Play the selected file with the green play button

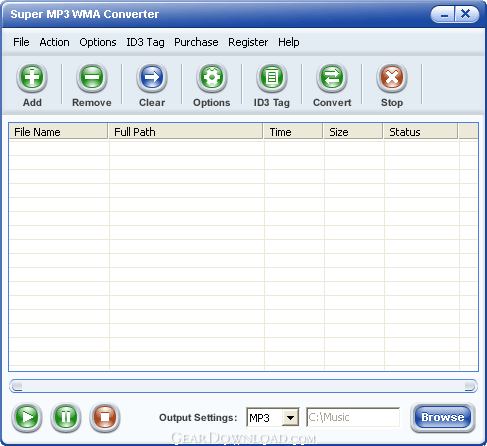coord(27,417)
